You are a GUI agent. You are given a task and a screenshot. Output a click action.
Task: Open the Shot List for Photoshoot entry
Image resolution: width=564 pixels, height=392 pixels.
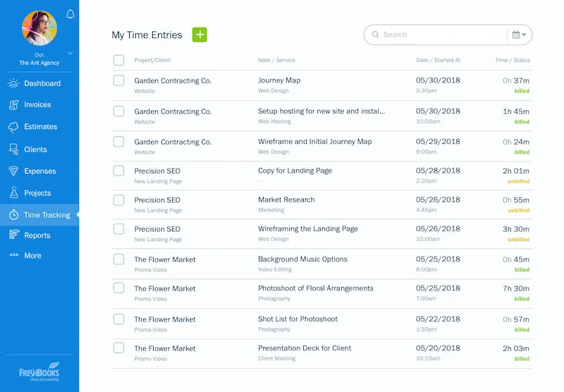[x=298, y=319]
